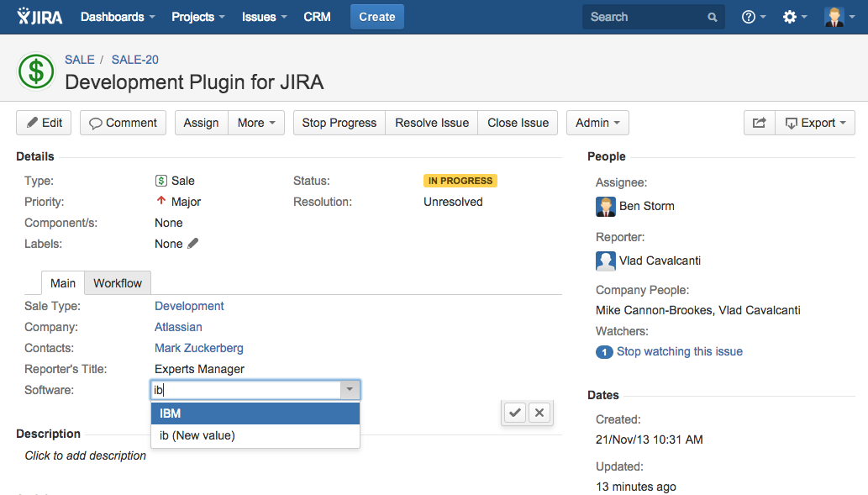
Task: Focus the Search input field
Action: coord(643,17)
